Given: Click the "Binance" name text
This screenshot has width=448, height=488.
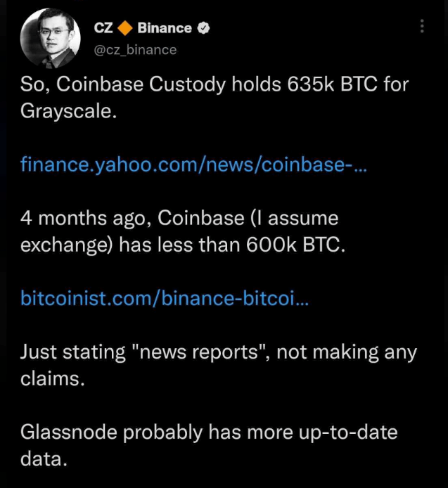Looking at the screenshot, I should [165, 29].
